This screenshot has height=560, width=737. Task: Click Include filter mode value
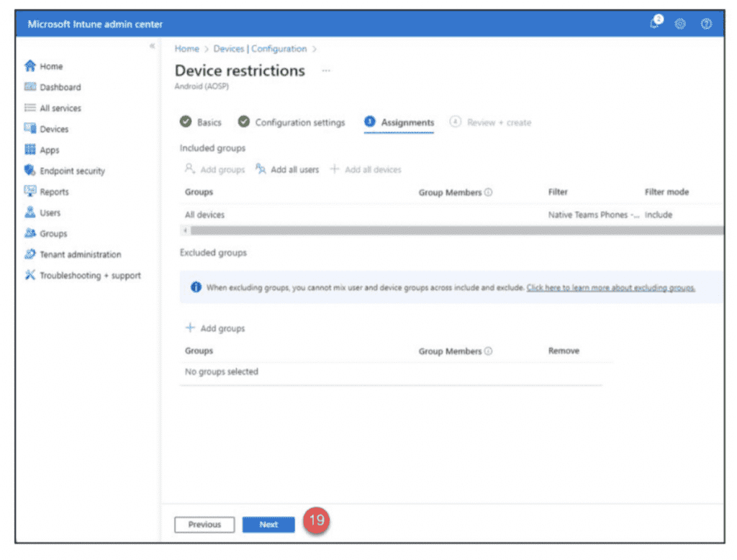[x=659, y=215]
